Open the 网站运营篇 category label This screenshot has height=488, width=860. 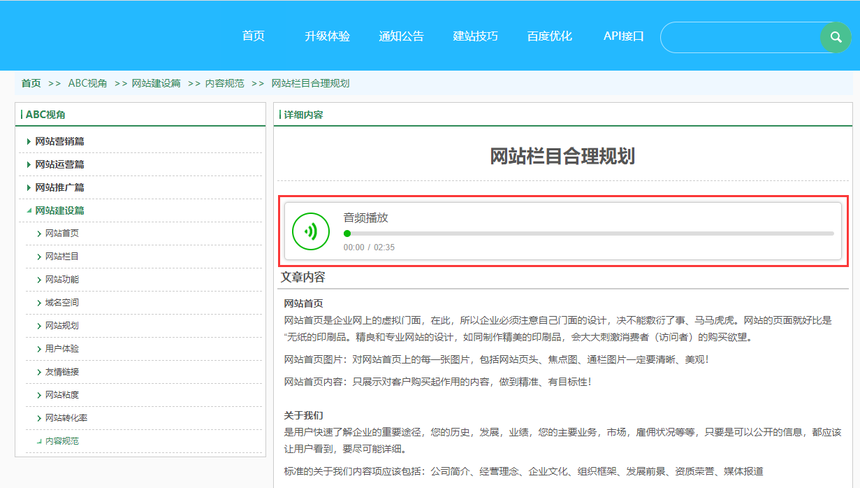pyautogui.click(x=60, y=164)
